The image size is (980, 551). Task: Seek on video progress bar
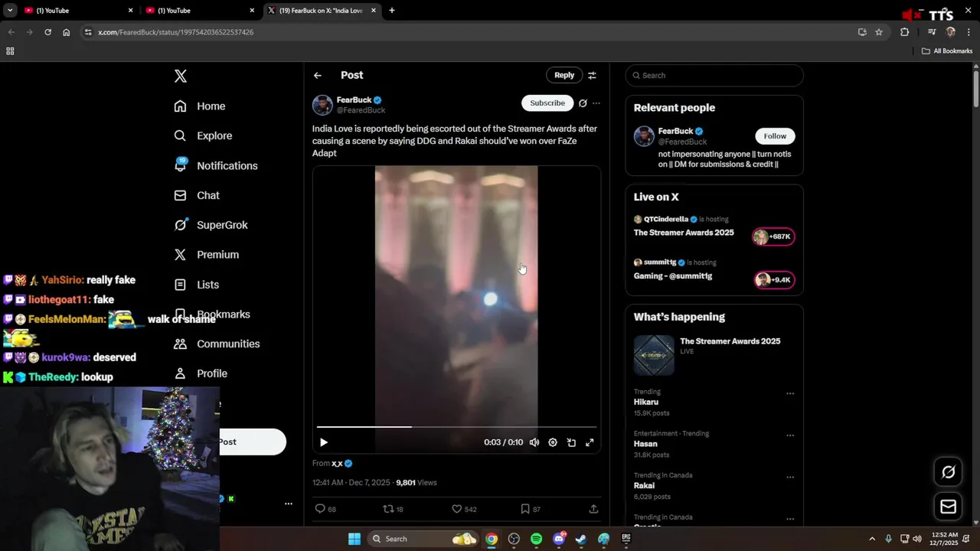click(456, 427)
